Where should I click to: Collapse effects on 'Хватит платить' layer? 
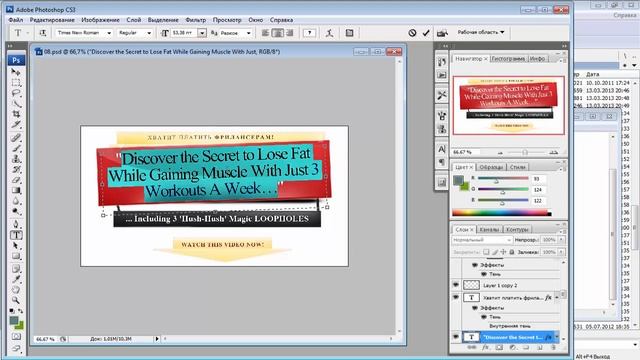[x=557, y=298]
